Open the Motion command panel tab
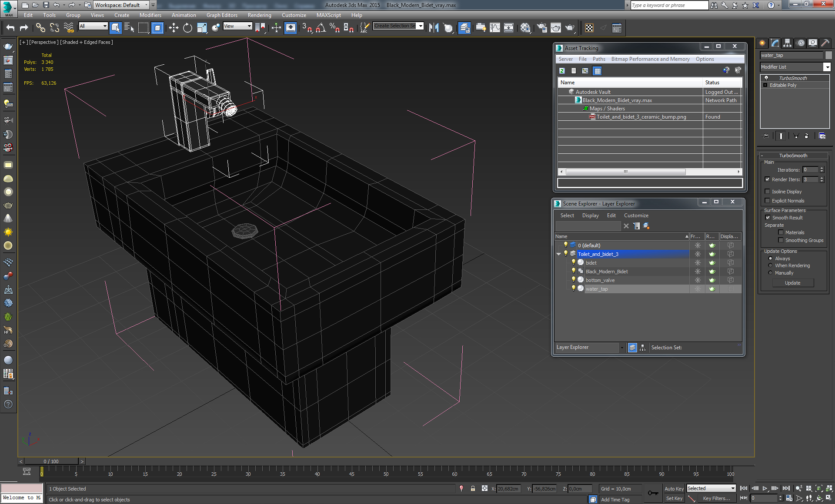Image resolution: width=835 pixels, height=504 pixels. (800, 43)
